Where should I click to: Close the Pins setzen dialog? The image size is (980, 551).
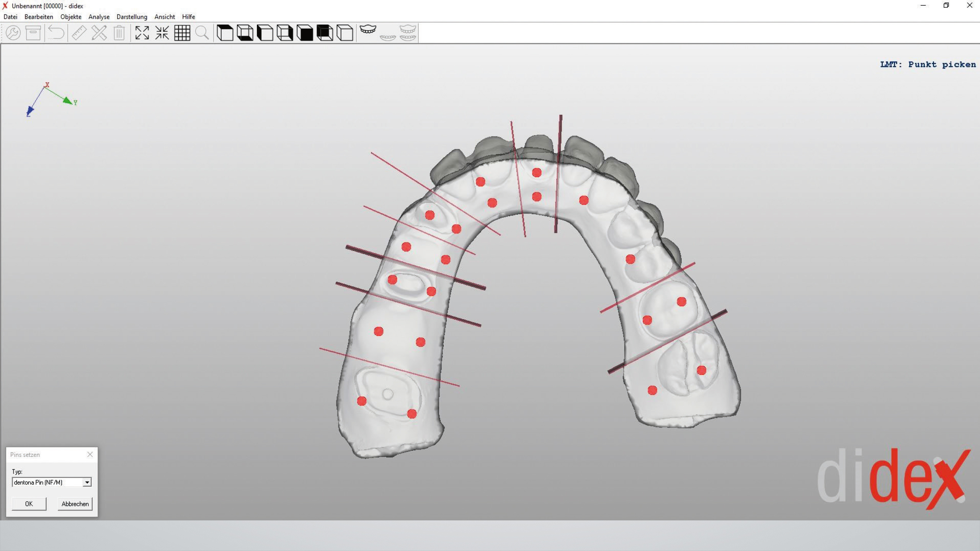tap(90, 455)
